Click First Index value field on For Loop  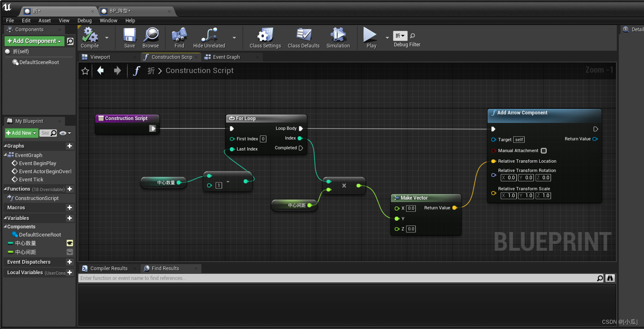point(263,139)
